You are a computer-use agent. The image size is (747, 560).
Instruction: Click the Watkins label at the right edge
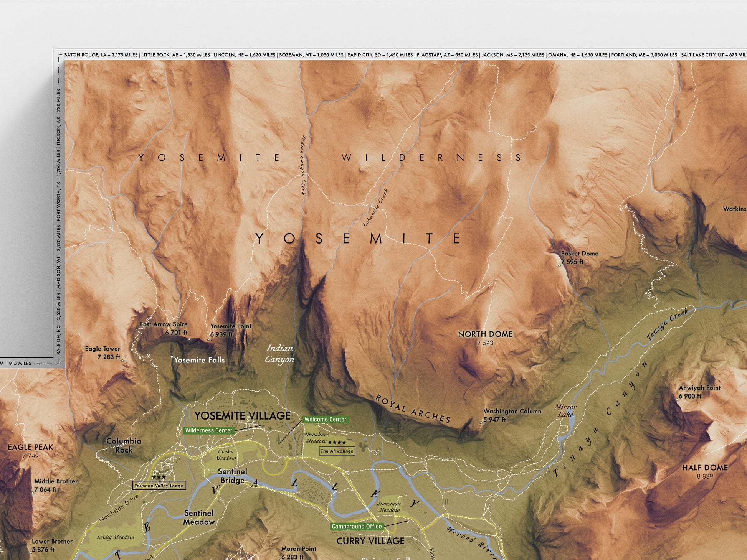(735, 209)
